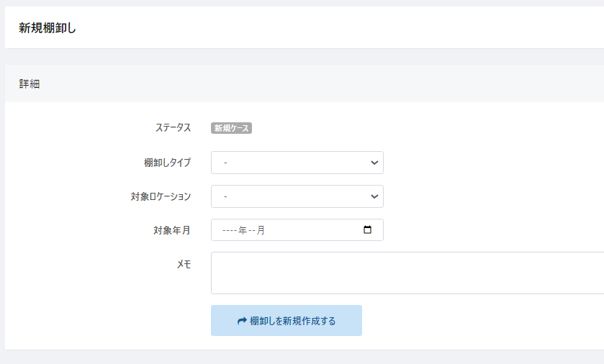The image size is (604, 364).
Task: Expand the 対象ロケーション dropdown chevron
Action: tap(374, 196)
